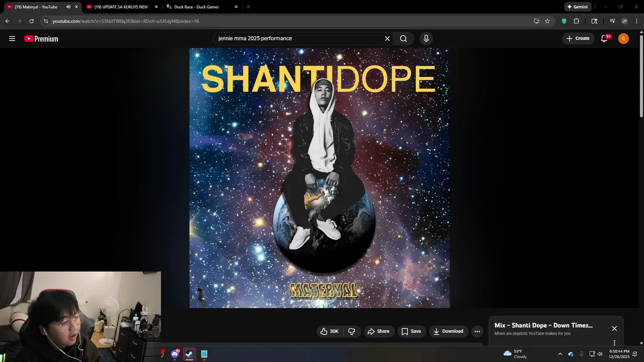
Task: Go to YouTube Premium home logo
Action: 41,39
